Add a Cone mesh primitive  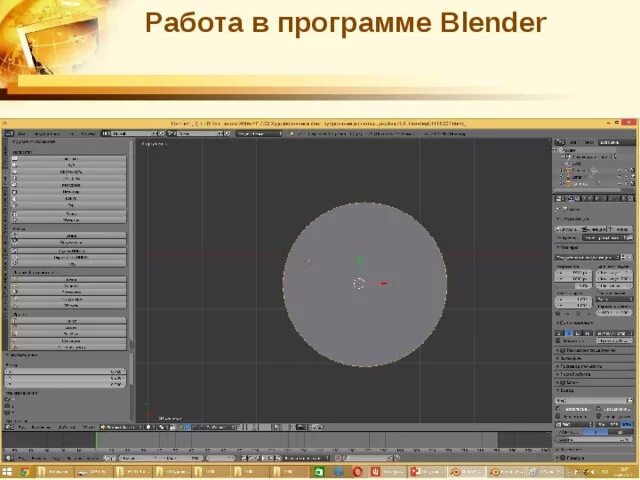(x=69, y=198)
